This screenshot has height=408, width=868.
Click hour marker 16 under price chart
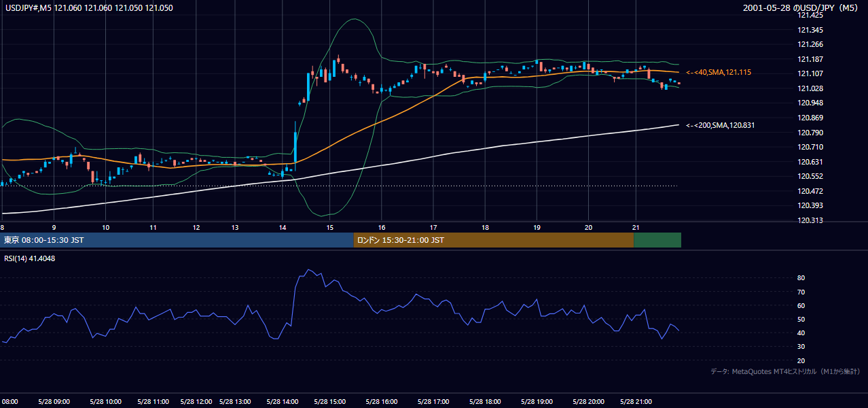click(x=382, y=227)
